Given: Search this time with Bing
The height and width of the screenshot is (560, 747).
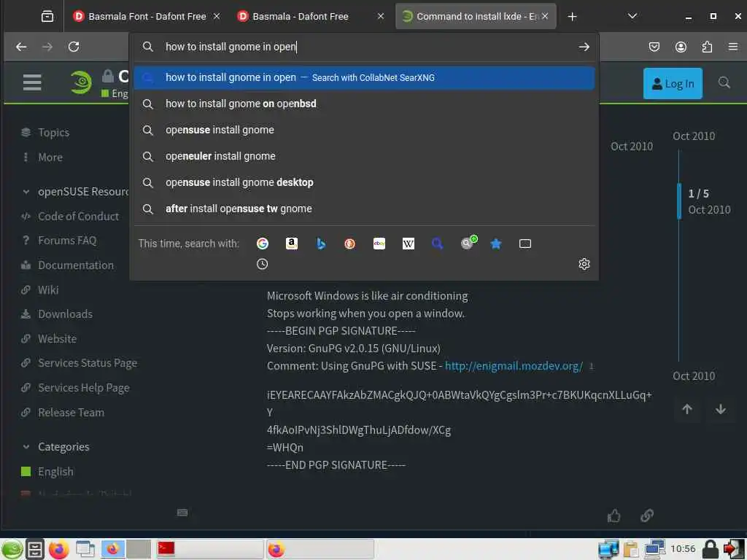Looking at the screenshot, I should click(321, 244).
